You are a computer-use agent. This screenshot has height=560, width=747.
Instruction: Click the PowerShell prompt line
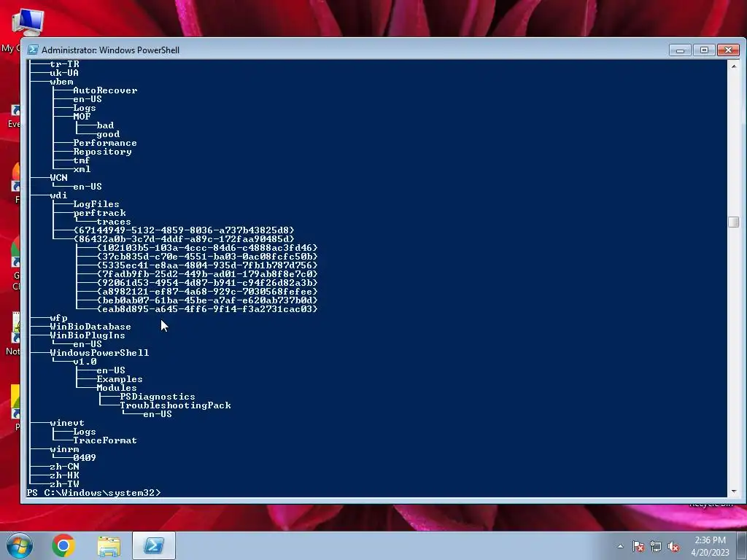tap(94, 492)
